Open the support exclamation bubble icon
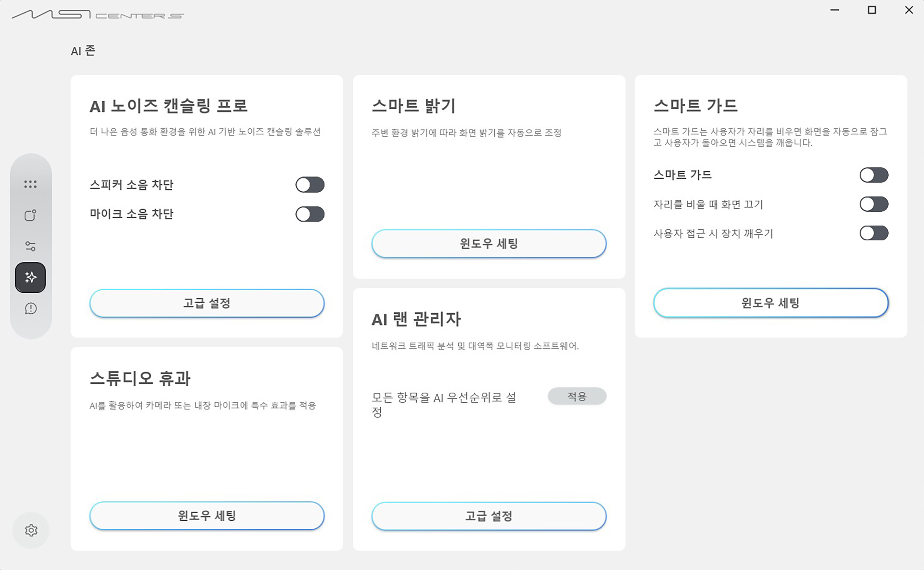This screenshot has width=924, height=570. 30,308
